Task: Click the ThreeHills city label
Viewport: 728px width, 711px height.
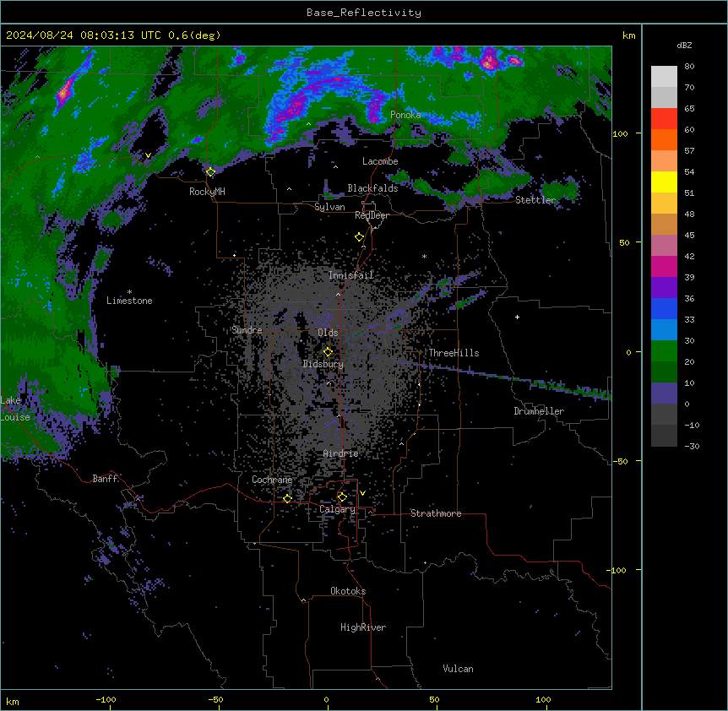Action: click(454, 353)
